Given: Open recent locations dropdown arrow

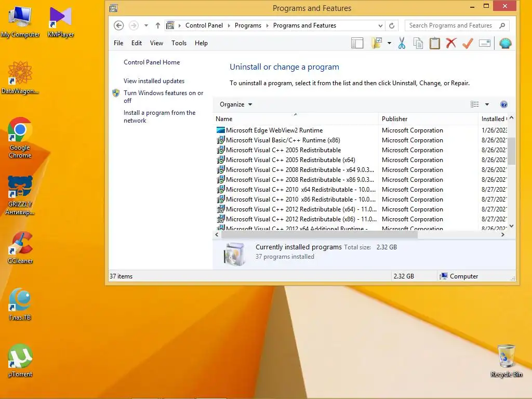Looking at the screenshot, I should click(146, 25).
